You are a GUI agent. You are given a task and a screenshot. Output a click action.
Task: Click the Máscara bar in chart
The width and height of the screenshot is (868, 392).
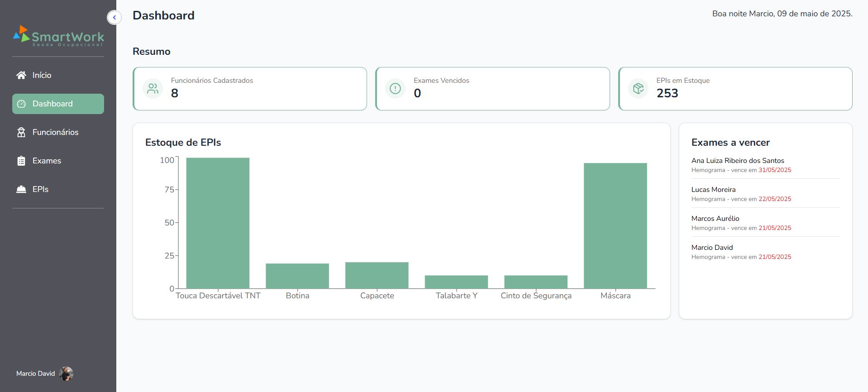coord(615,226)
